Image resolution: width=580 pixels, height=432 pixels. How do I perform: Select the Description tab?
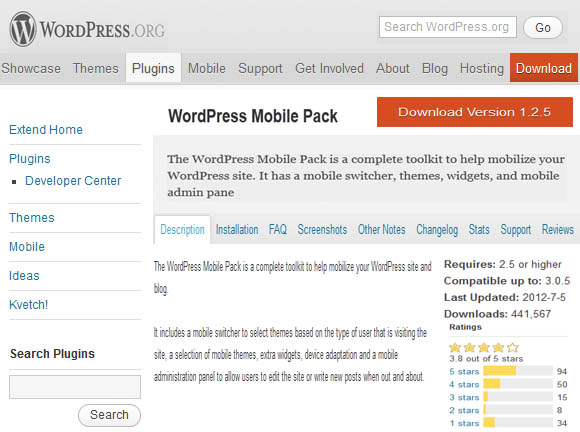(x=182, y=230)
